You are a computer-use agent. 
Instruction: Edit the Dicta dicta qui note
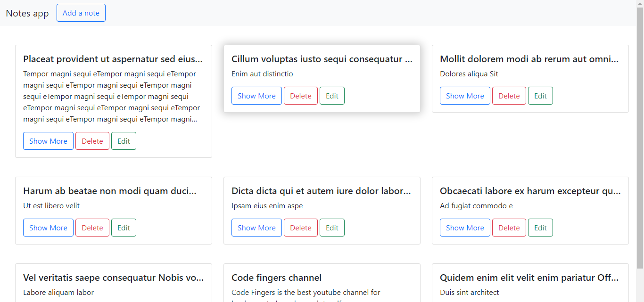(x=332, y=228)
